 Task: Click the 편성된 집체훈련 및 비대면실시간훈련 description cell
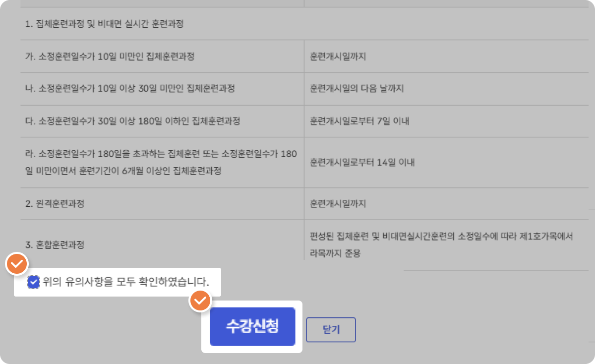441,237
